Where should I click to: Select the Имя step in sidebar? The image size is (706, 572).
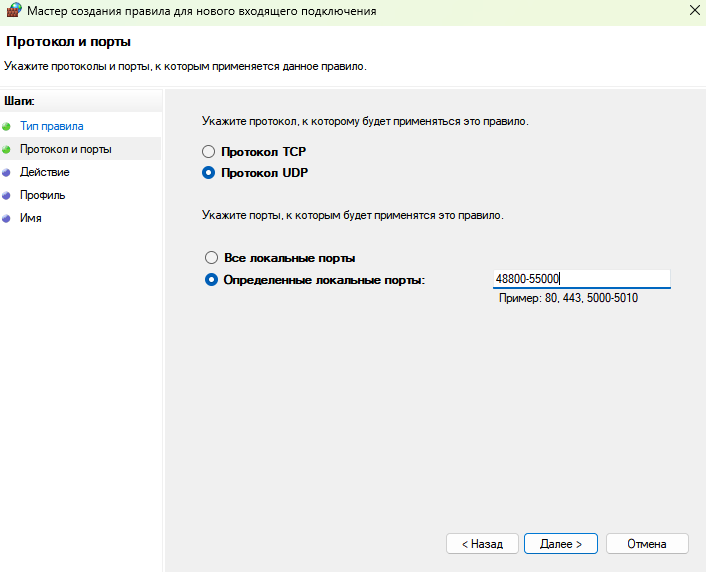[31, 218]
